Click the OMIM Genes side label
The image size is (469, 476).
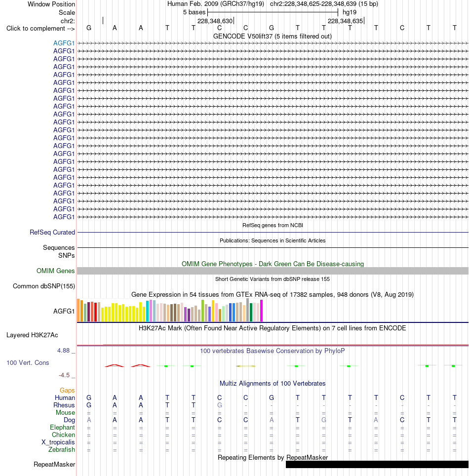pos(55,271)
